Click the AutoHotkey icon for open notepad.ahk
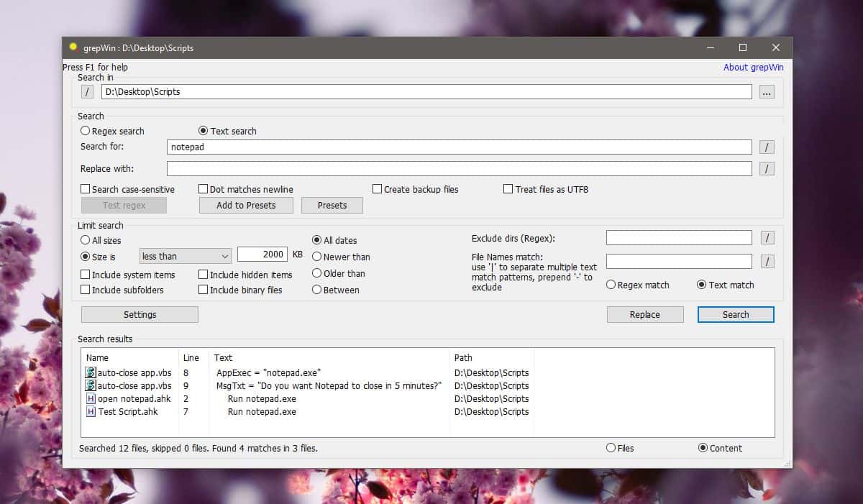The height and width of the screenshot is (504, 863). click(x=91, y=398)
